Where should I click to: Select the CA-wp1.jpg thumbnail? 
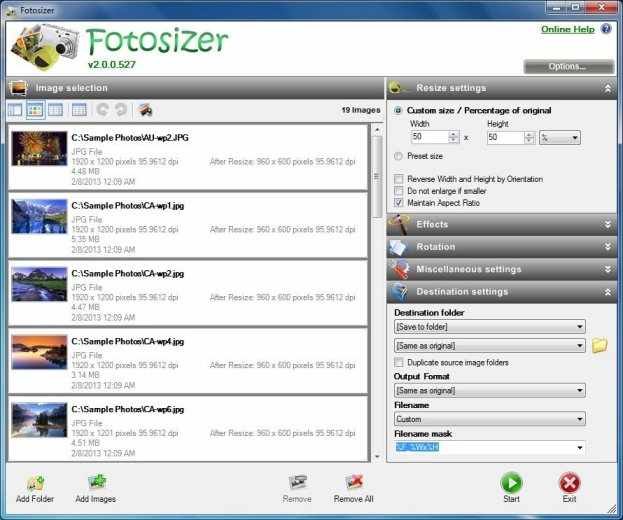(39, 216)
